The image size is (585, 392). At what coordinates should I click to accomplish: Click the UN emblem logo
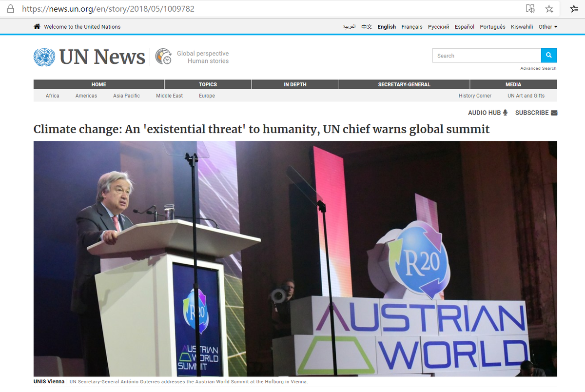pyautogui.click(x=44, y=57)
